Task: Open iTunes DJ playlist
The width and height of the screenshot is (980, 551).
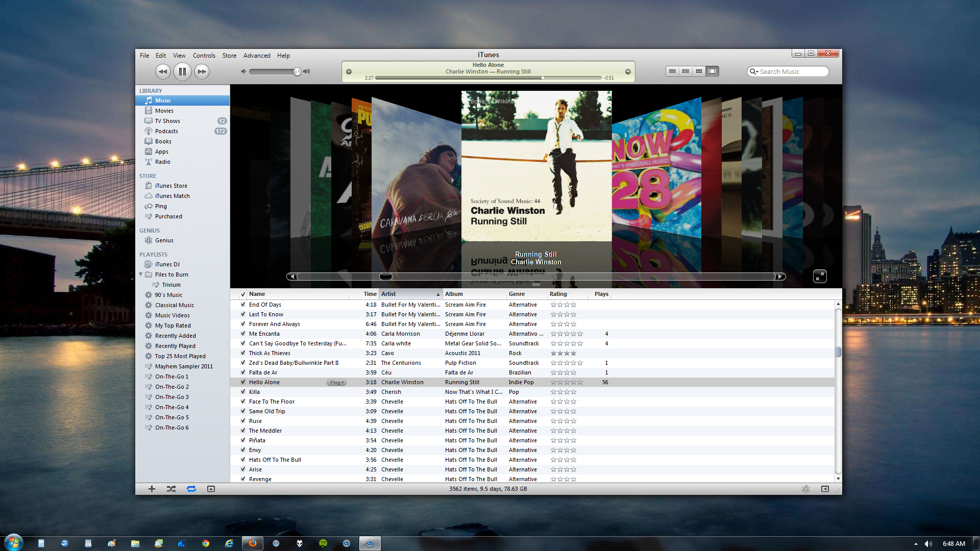Action: (167, 264)
